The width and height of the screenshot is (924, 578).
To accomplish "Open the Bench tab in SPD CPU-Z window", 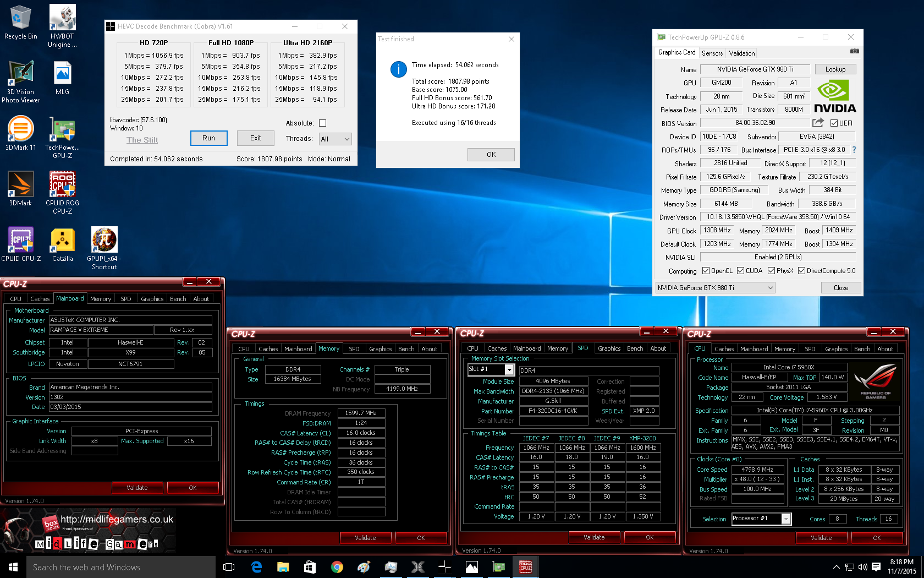I will point(635,348).
